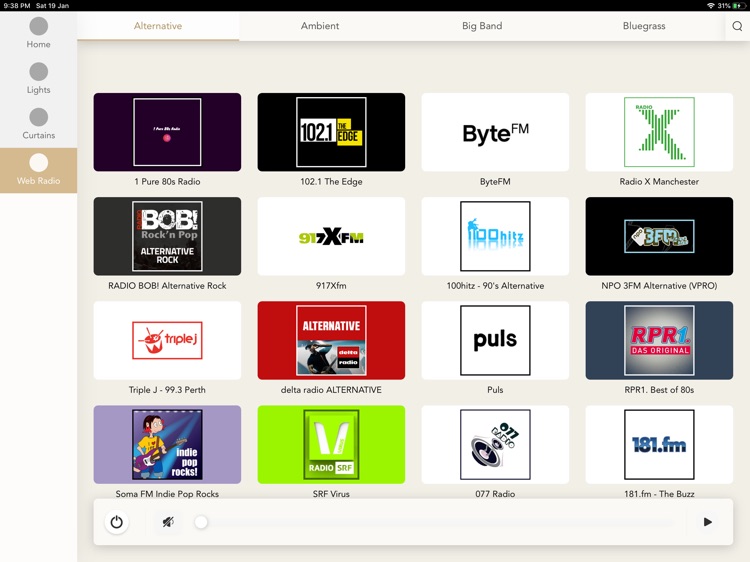Click the 'Radio X Manchester' caption
This screenshot has height=562, width=750.
[659, 181]
